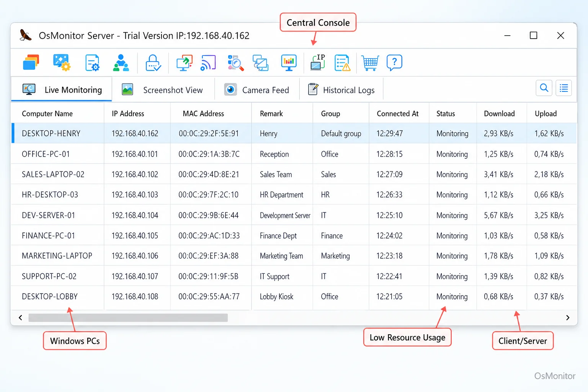Image resolution: width=588 pixels, height=392 pixels.
Task: Select the MARKETING-LAPTOP computer
Action: click(x=57, y=256)
